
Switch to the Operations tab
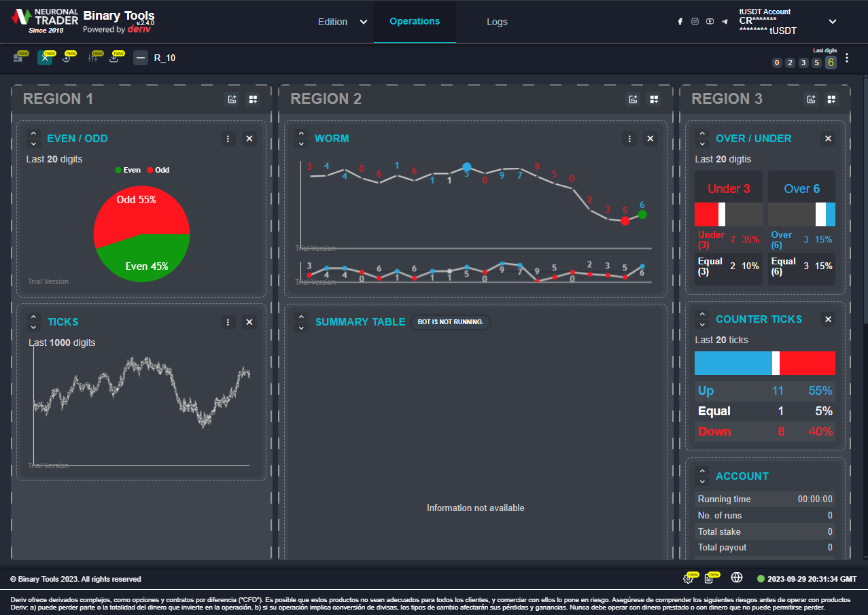pyautogui.click(x=415, y=22)
